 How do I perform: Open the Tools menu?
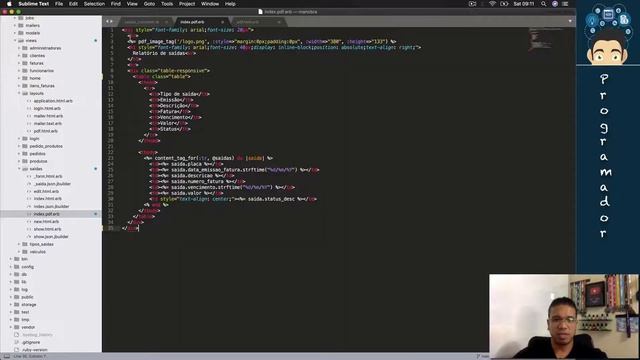point(167,4)
